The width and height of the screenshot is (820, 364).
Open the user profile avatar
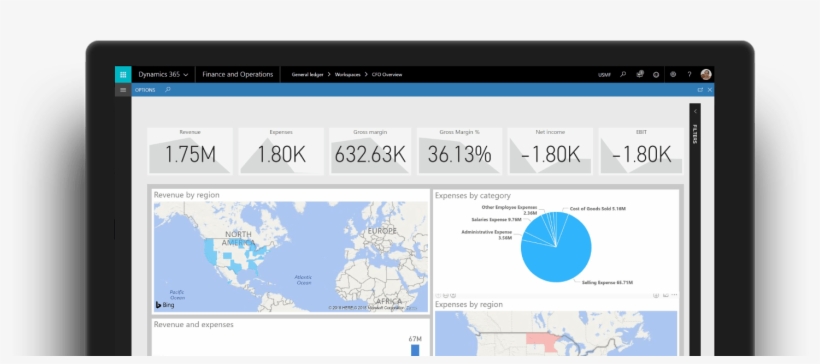[x=706, y=74]
